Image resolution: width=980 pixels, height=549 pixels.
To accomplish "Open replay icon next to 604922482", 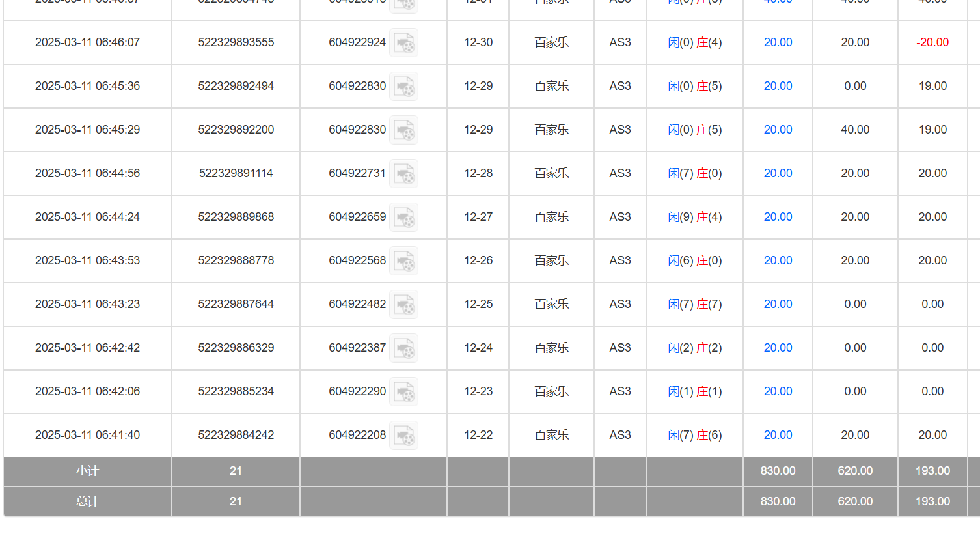I will (403, 305).
